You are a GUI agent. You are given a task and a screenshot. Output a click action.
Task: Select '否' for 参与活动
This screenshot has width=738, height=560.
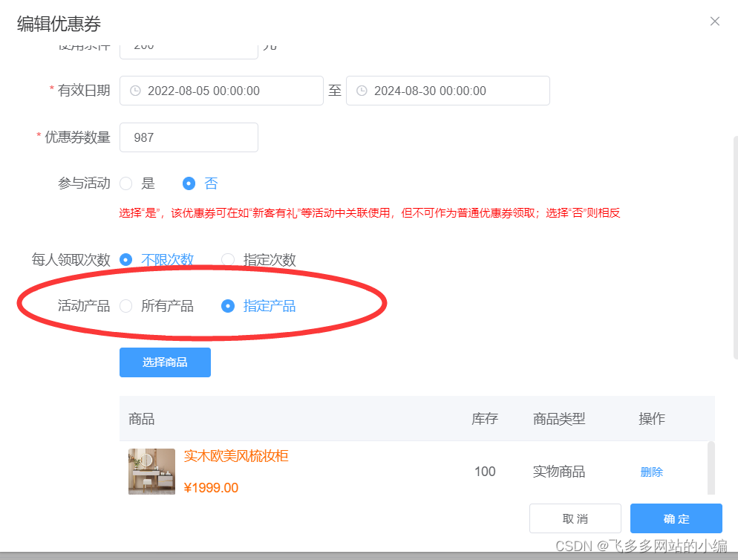coord(200,183)
